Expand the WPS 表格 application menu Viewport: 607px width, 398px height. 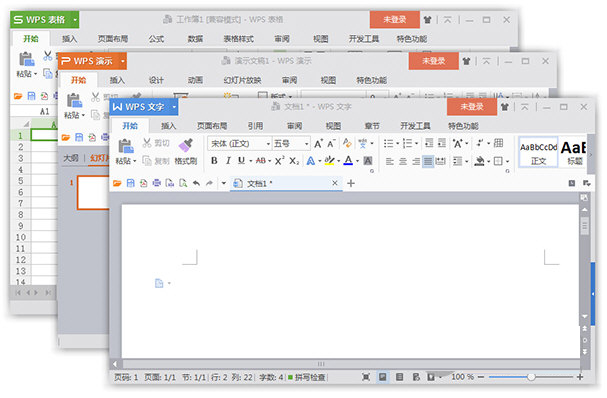tap(75, 20)
